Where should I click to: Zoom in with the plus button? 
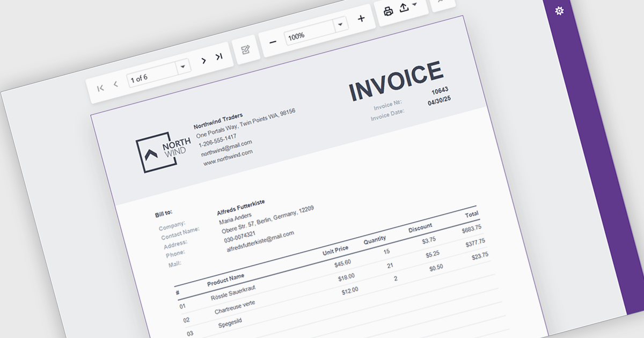(361, 19)
